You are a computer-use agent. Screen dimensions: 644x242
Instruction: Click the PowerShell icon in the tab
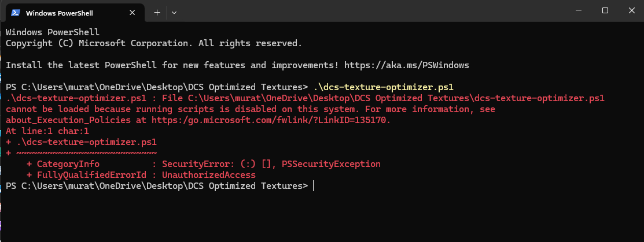(x=16, y=13)
